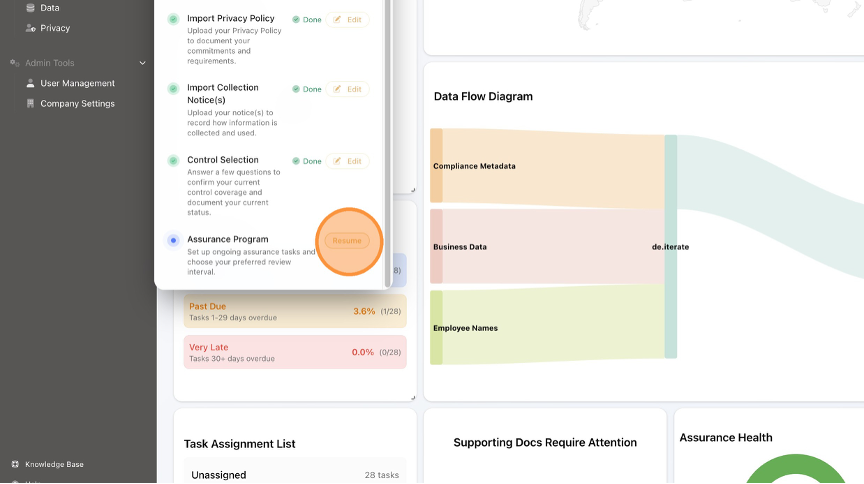Screen dimensions: 864x484
Task: Click the green check beside Import Privacy Policy
Action: tap(173, 19)
